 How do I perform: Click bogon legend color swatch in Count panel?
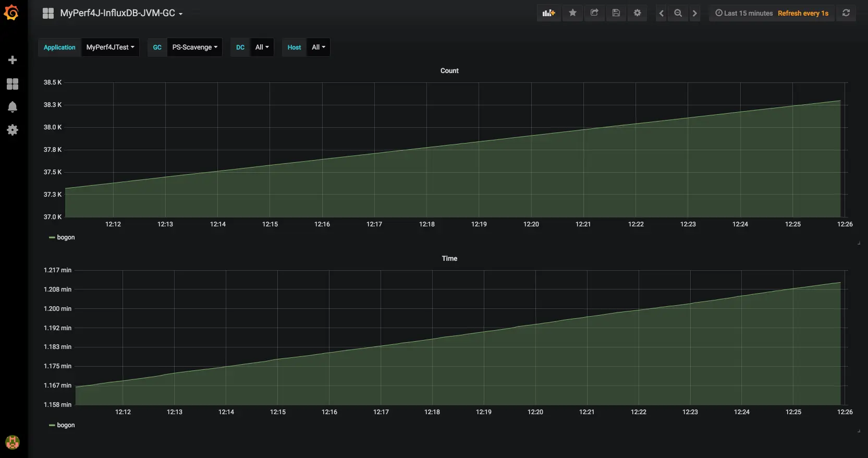point(52,237)
